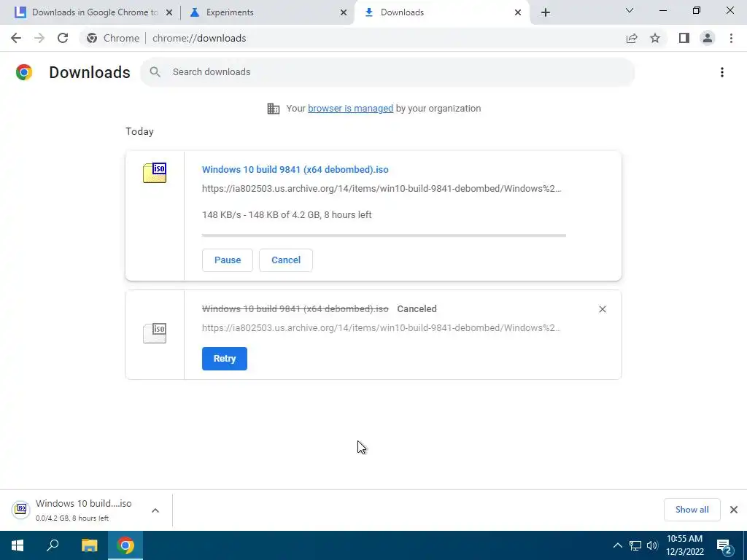747x560 pixels.
Task: Open the volume tray icon
Action: [652, 545]
